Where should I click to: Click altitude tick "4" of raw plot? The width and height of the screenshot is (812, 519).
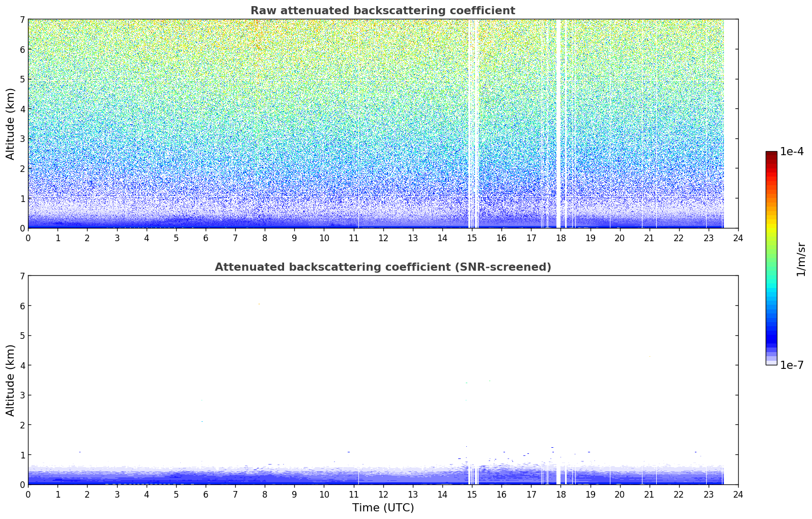(x=22, y=109)
